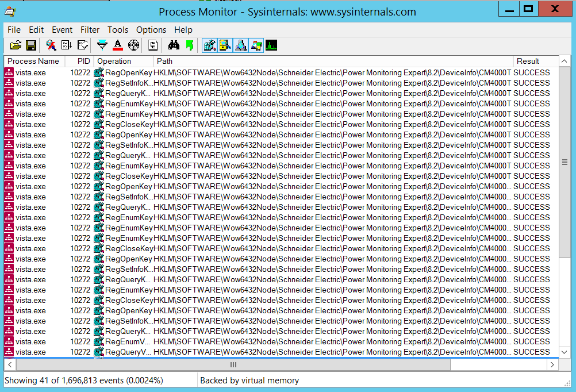Click the 'Showing 41 of 1,696,813 events' status text
Viewport: 576px width, 392px height.
pos(84,381)
